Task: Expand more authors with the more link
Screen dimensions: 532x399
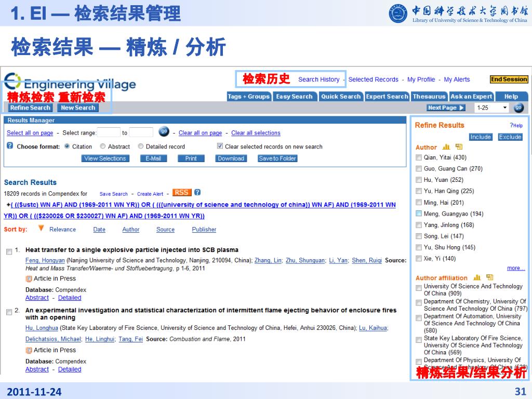Action: coord(516,268)
